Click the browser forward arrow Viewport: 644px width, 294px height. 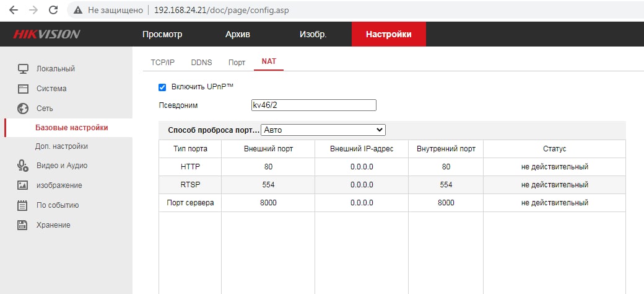33,11
